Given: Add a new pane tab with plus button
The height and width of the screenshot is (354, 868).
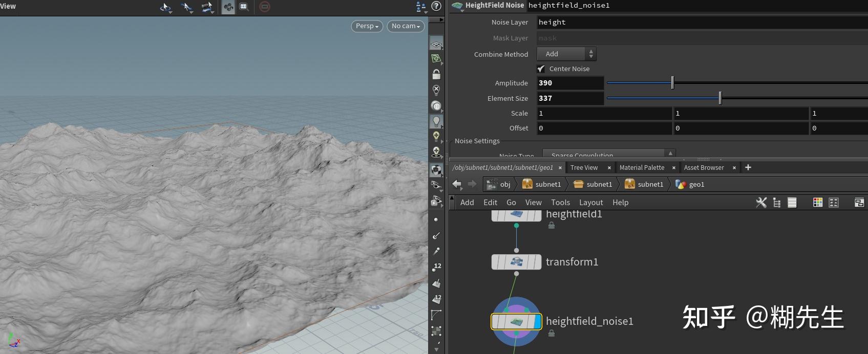Looking at the screenshot, I should click(748, 167).
